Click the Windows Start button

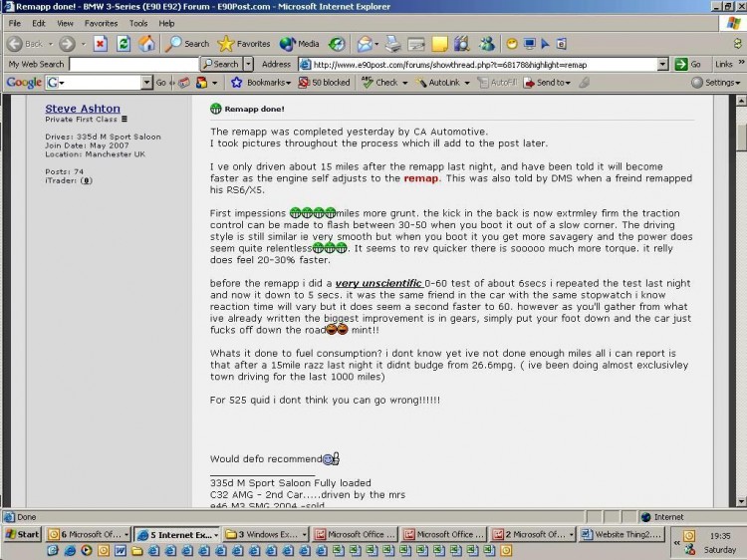pos(22,534)
